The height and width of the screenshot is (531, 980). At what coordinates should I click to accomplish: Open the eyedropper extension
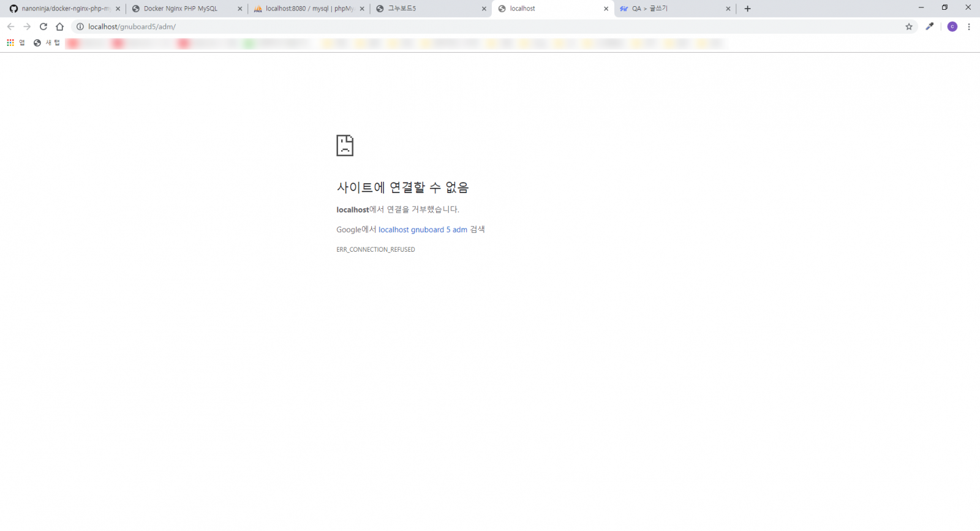tap(930, 26)
